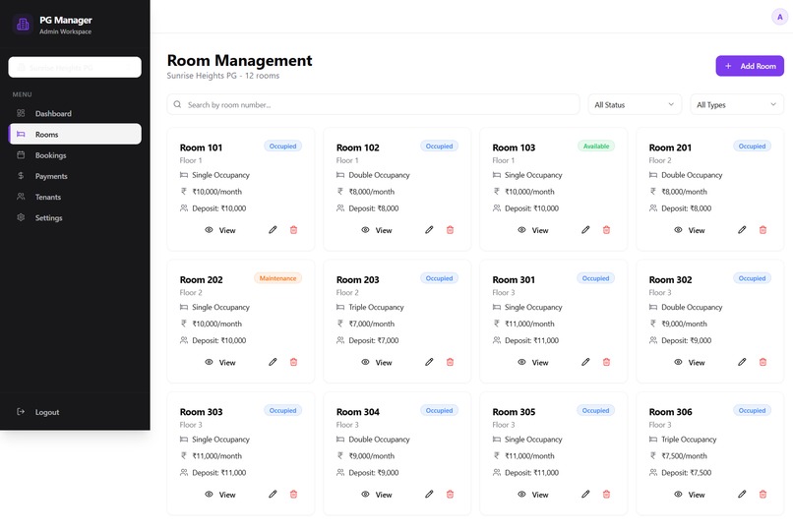Click Deposit ₹9,000 on Room 302
This screenshot has width=793, height=532.
[x=686, y=340]
